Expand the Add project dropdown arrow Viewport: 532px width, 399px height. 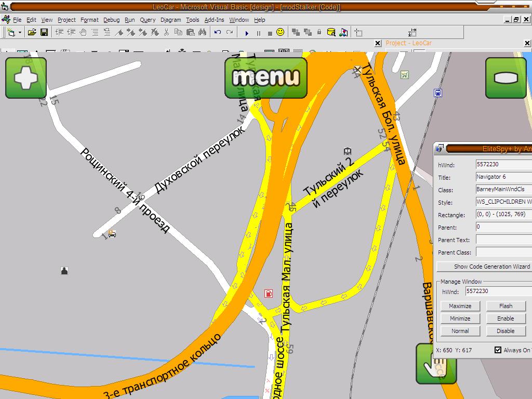click(x=20, y=32)
